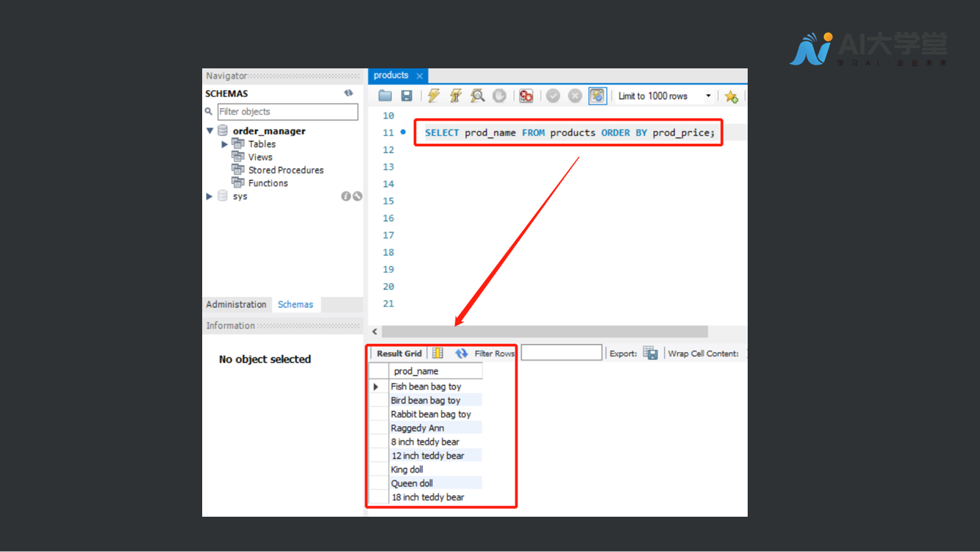This screenshot has height=552, width=980.
Task: Select the order_manager schema name
Action: click(269, 131)
